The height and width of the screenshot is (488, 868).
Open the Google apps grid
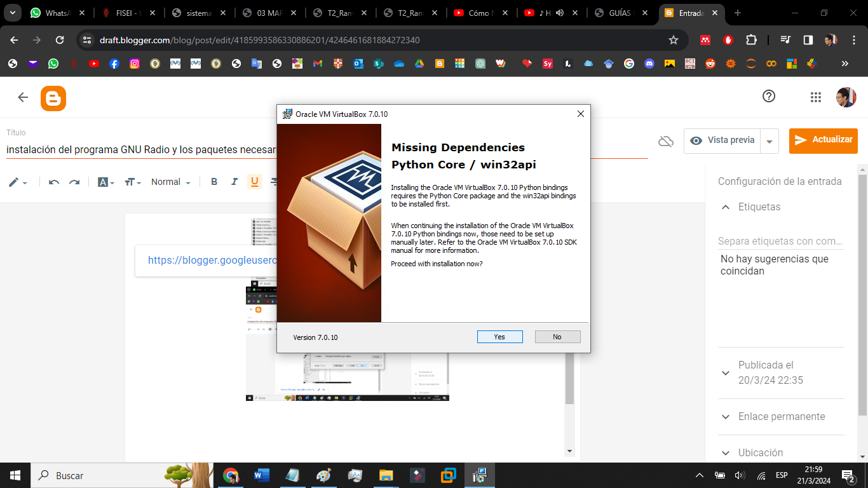(815, 97)
